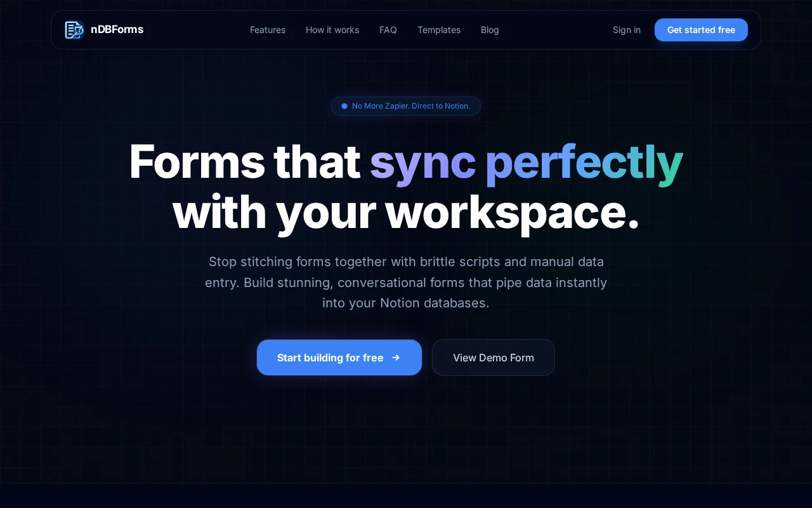The width and height of the screenshot is (812, 508).
Task: Click the No More Zapier badge
Action: [406, 106]
